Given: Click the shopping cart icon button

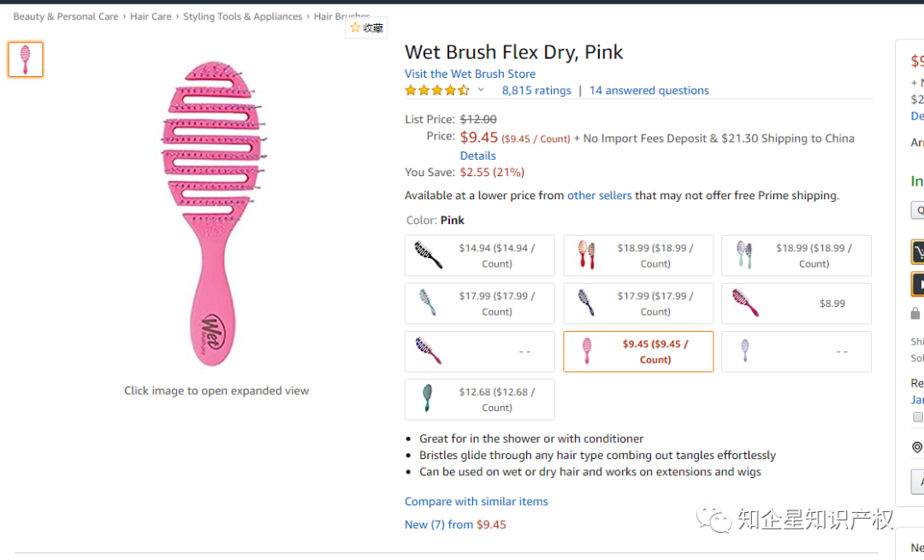Looking at the screenshot, I should (x=918, y=251).
